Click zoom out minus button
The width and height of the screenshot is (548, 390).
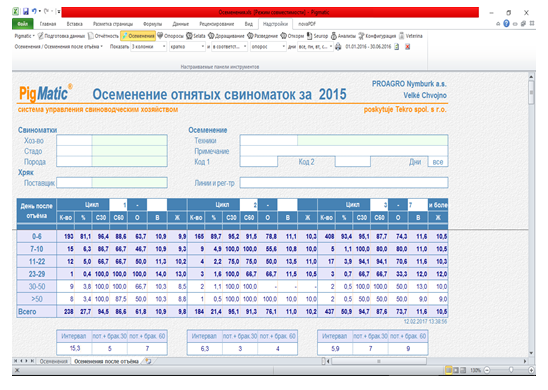(x=487, y=370)
